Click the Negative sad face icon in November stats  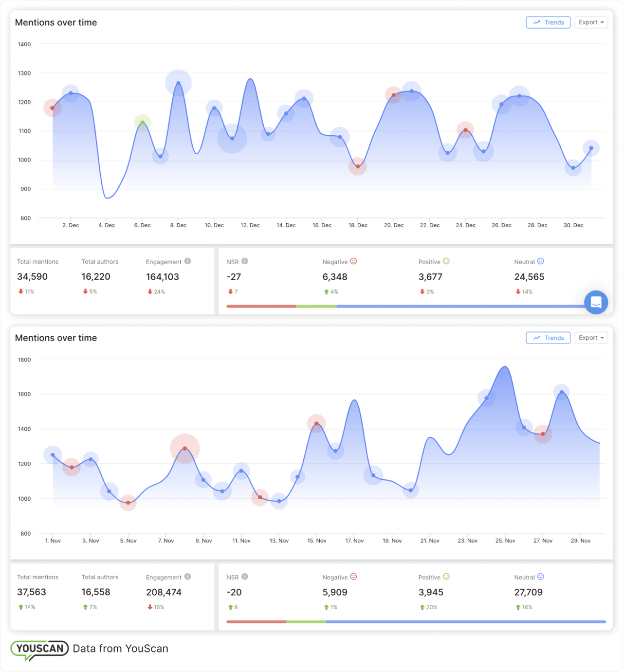(354, 577)
